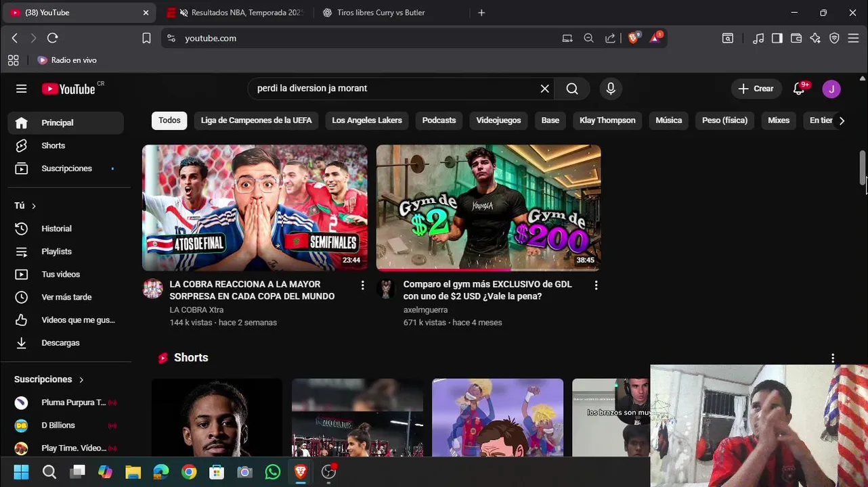Open Descargas in sidebar
This screenshot has width=868, height=487.
tap(66, 343)
